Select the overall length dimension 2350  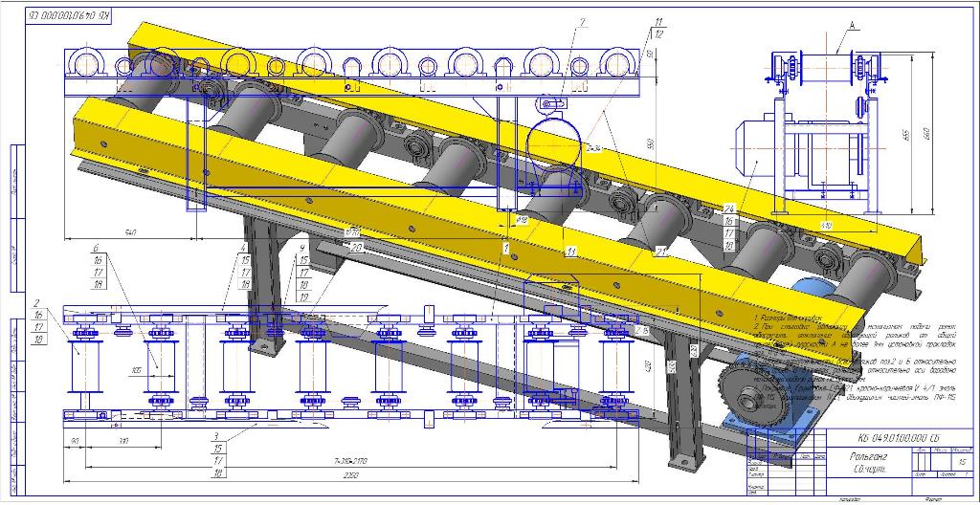tap(349, 476)
